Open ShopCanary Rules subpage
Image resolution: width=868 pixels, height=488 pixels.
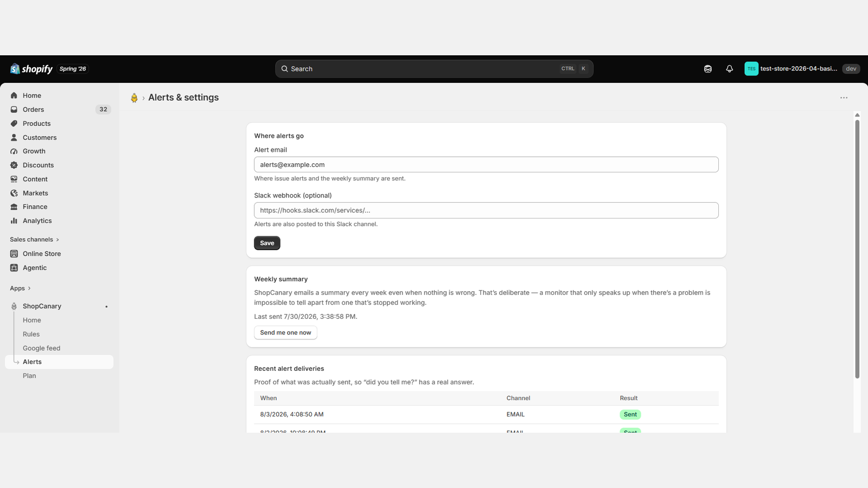(x=31, y=335)
